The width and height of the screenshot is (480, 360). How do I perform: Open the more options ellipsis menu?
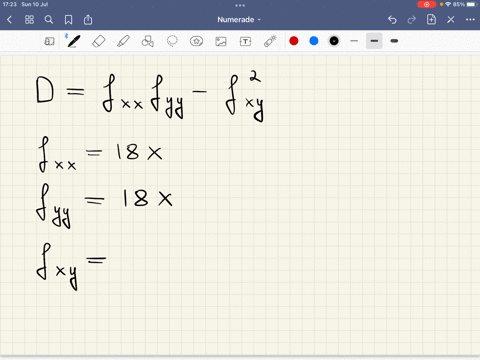point(470,20)
